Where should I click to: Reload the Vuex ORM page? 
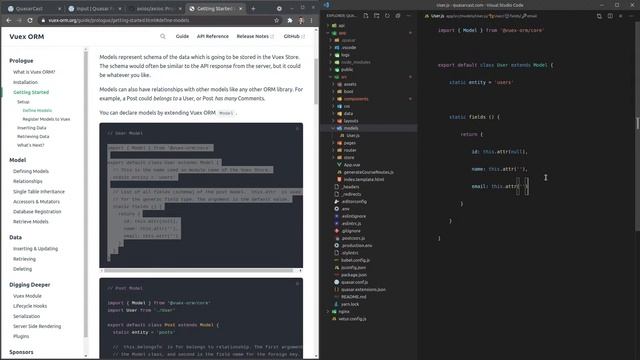[x=30, y=20]
